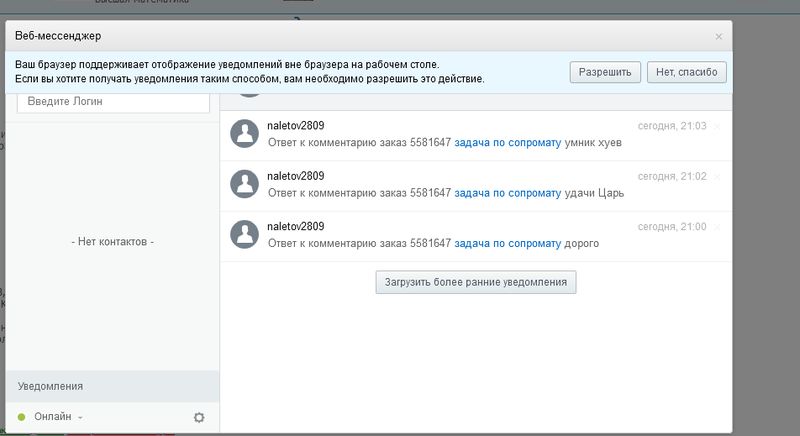
Task: Open the messenger settings gear icon
Action: 199,417
